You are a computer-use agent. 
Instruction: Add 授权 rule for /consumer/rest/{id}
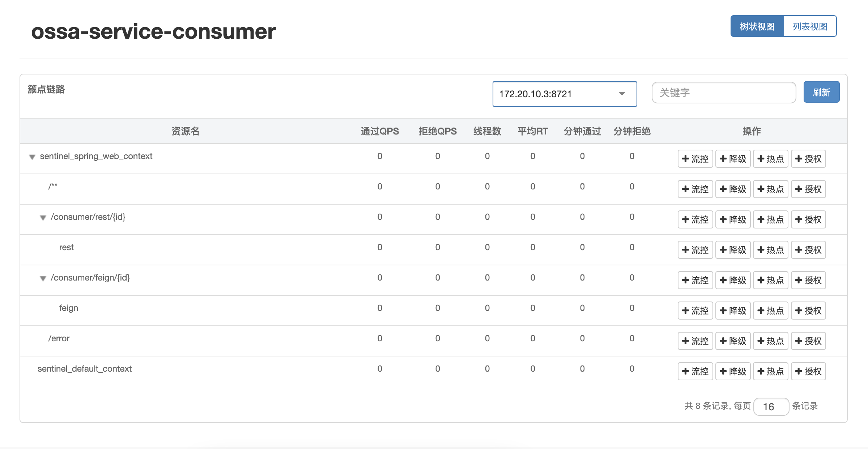(808, 219)
